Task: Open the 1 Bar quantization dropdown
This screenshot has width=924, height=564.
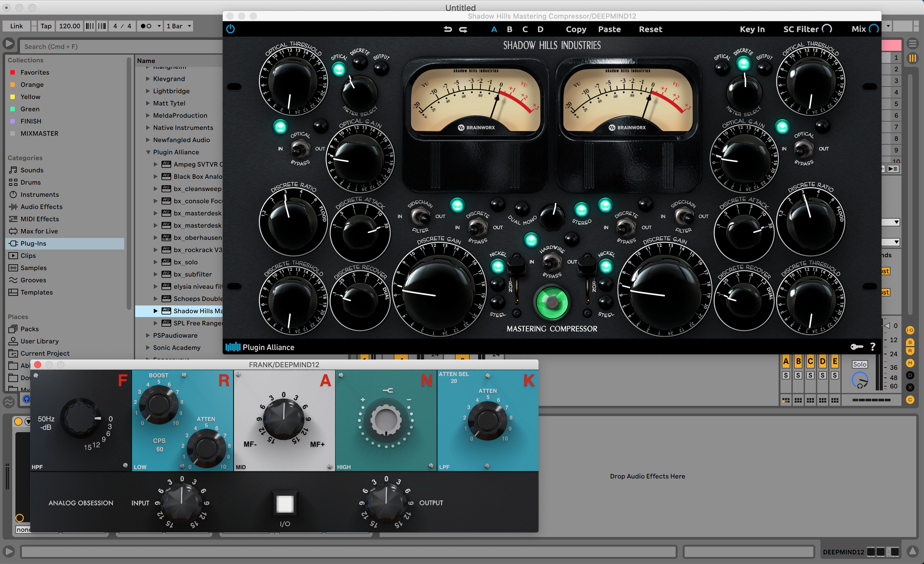Action: coord(179,26)
